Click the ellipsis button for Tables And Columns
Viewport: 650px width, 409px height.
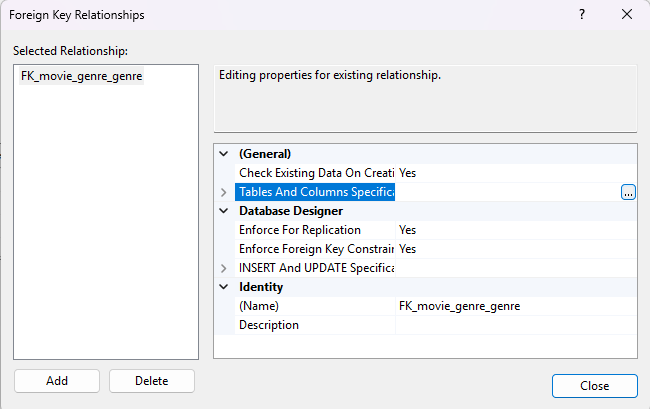[628, 192]
